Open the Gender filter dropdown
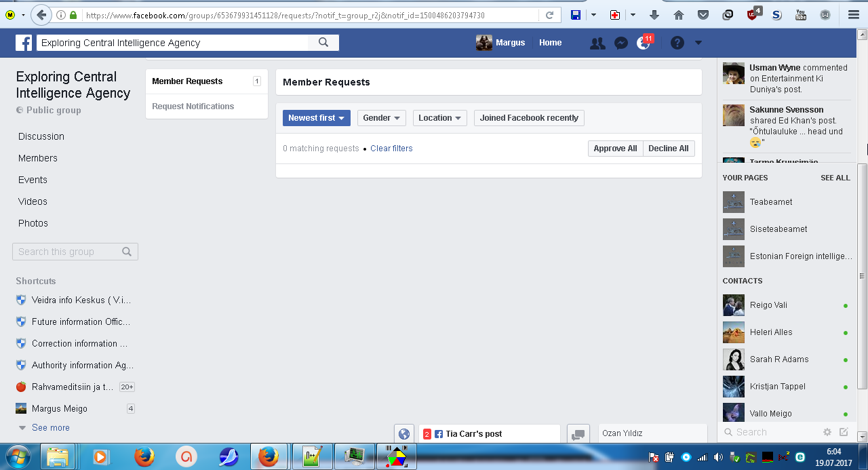 coord(381,118)
